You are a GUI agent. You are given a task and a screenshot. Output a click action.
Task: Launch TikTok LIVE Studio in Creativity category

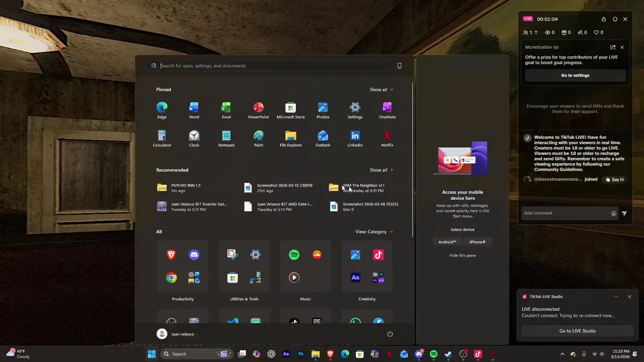(378, 255)
